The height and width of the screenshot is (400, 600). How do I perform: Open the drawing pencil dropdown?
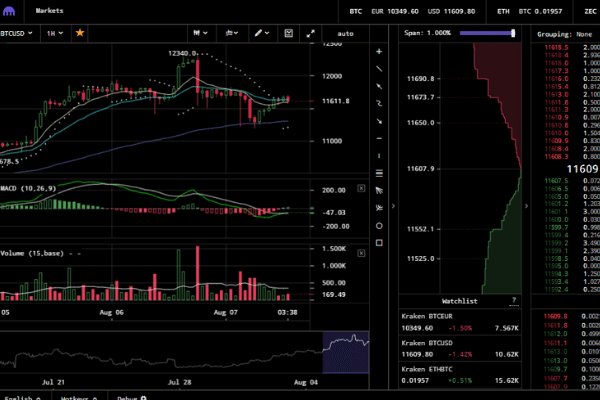(x=262, y=33)
